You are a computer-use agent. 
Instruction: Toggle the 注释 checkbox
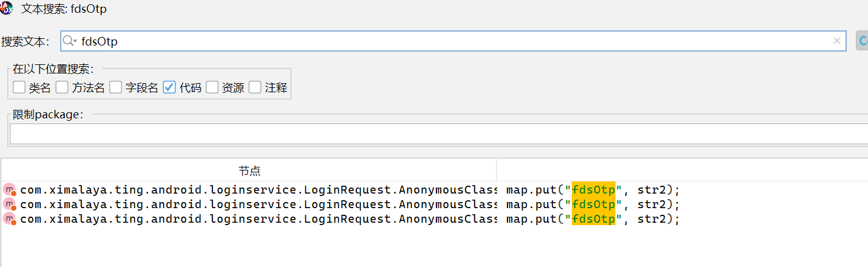[x=255, y=87]
